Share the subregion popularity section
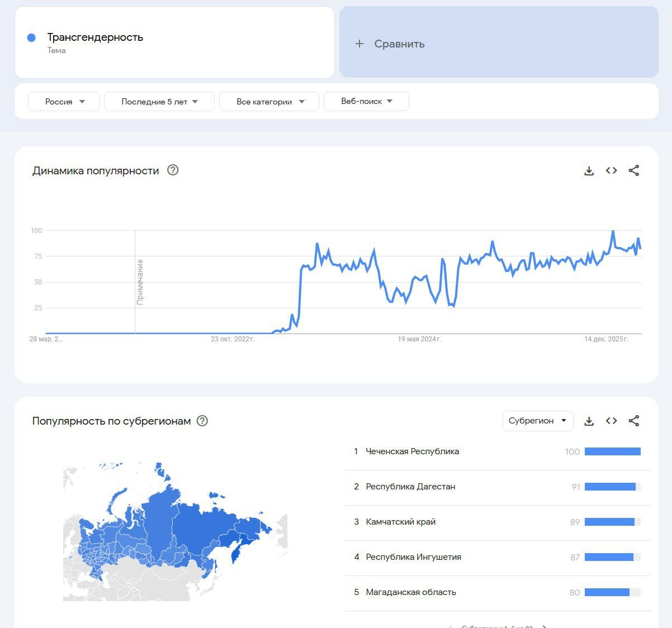 633,421
